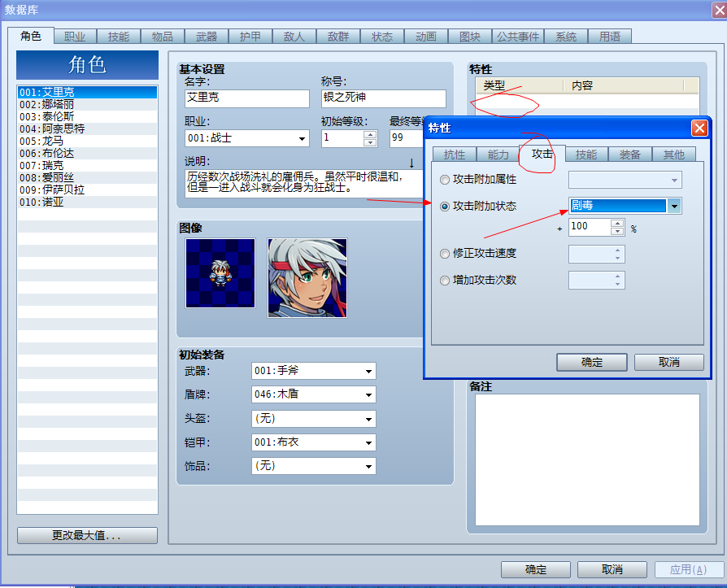Click the character face portrait image
The width and height of the screenshot is (727, 588).
click(307, 278)
